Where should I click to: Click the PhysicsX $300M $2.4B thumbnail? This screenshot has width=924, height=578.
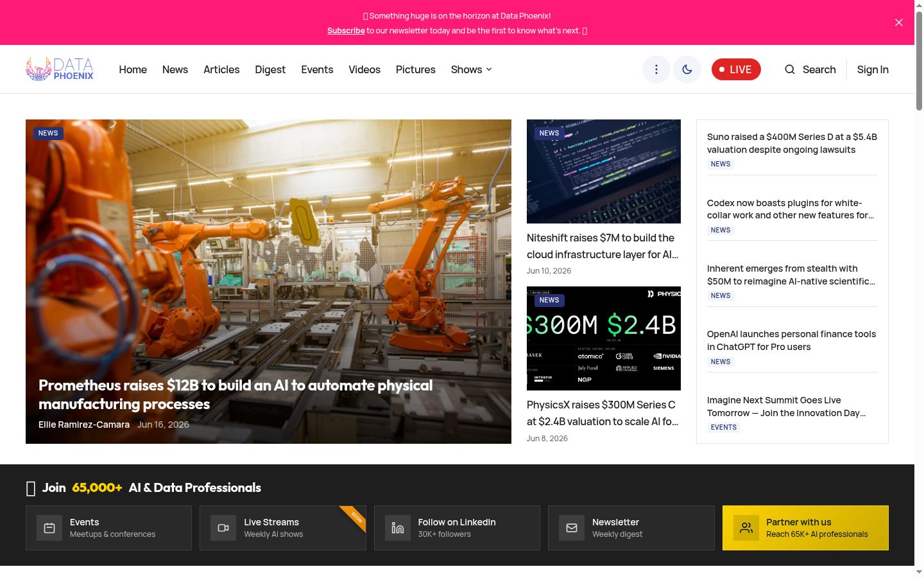(x=604, y=338)
